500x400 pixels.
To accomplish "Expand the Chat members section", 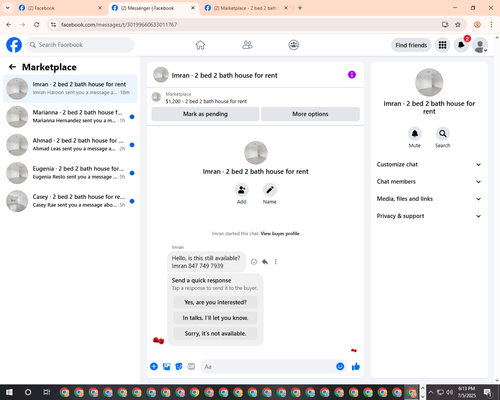I will click(429, 182).
